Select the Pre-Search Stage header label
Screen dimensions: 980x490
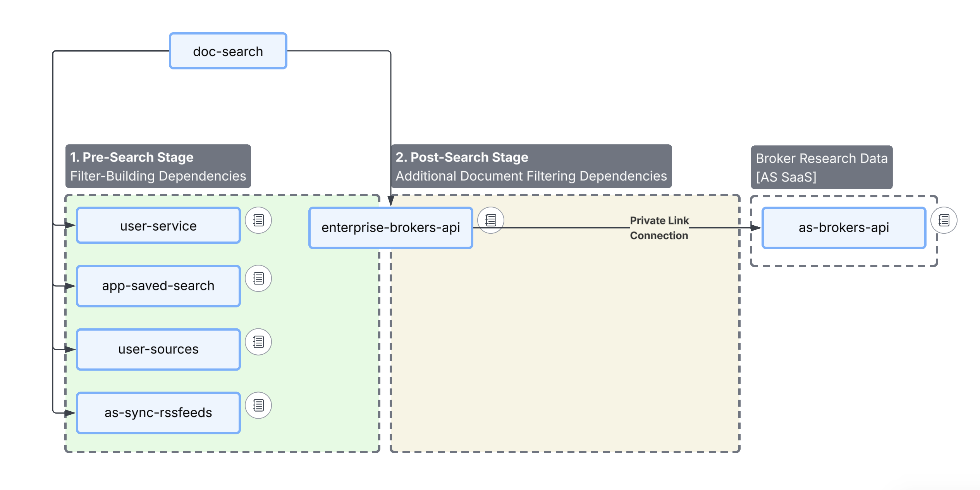(x=158, y=166)
